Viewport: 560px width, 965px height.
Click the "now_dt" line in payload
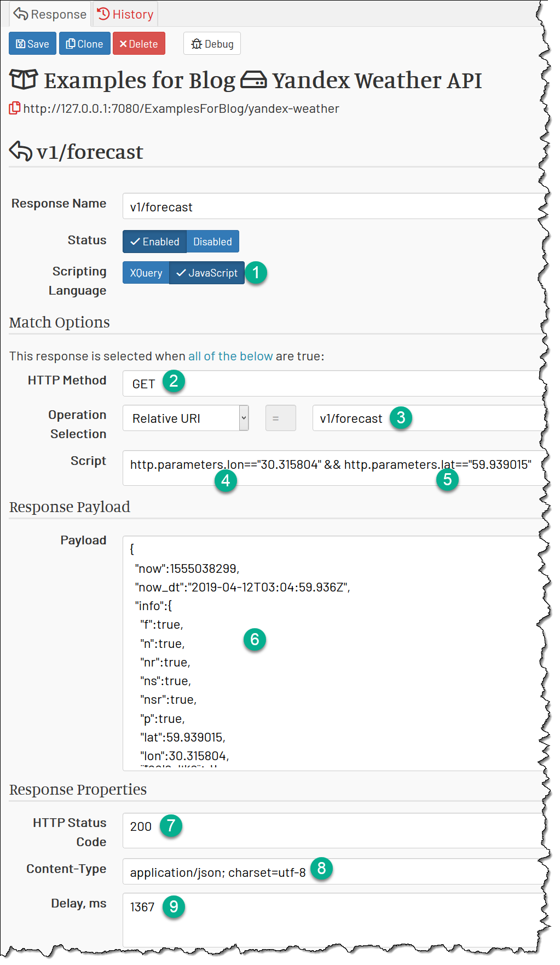243,587
